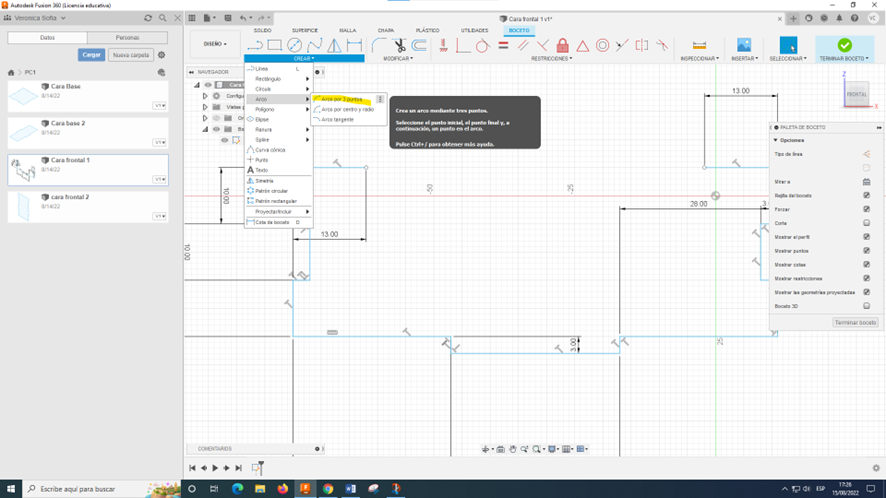Click the Mirar a (Look at) icon

click(x=866, y=182)
